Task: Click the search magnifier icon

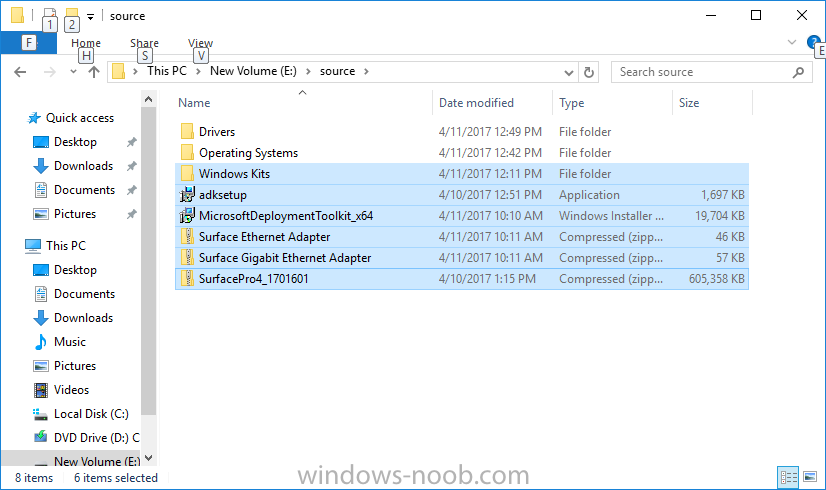Action: click(x=798, y=72)
